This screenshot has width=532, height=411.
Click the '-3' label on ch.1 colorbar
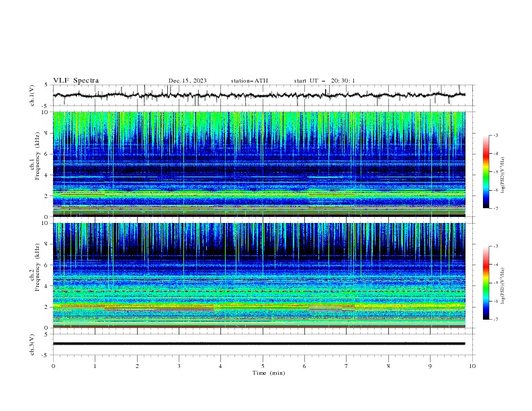495,135
